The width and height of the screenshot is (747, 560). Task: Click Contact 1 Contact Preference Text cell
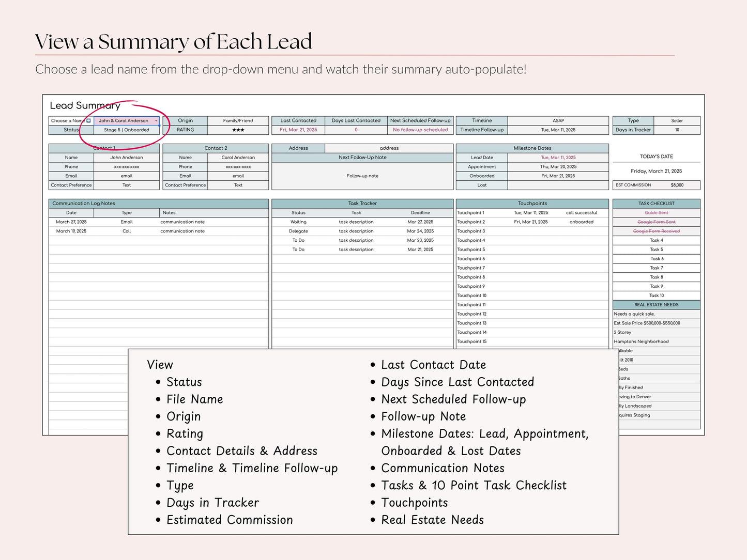[127, 185]
